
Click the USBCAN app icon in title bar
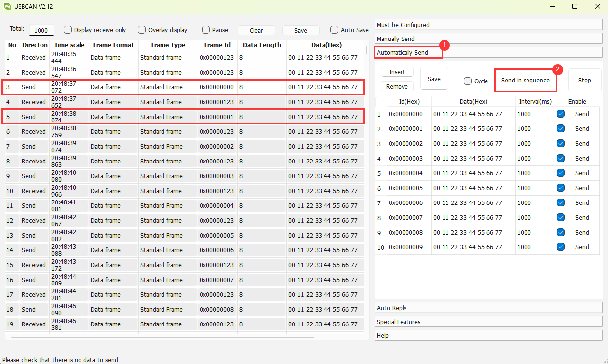point(7,6)
